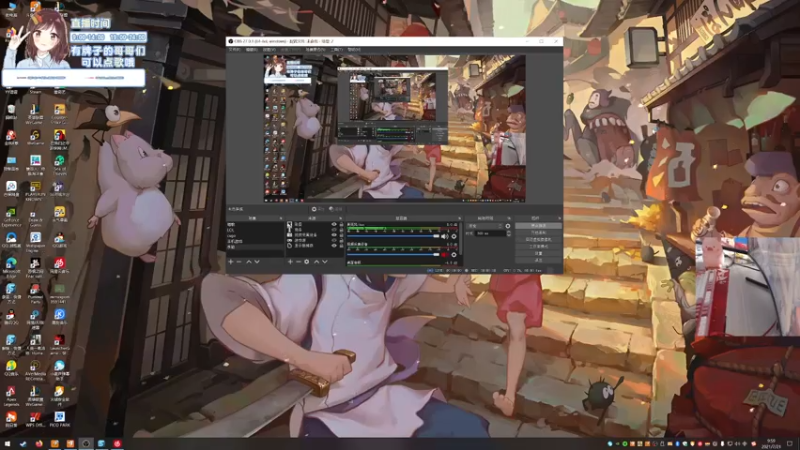
Task: Click the highlighted streaming button in OBS Controls
Action: 538,226
